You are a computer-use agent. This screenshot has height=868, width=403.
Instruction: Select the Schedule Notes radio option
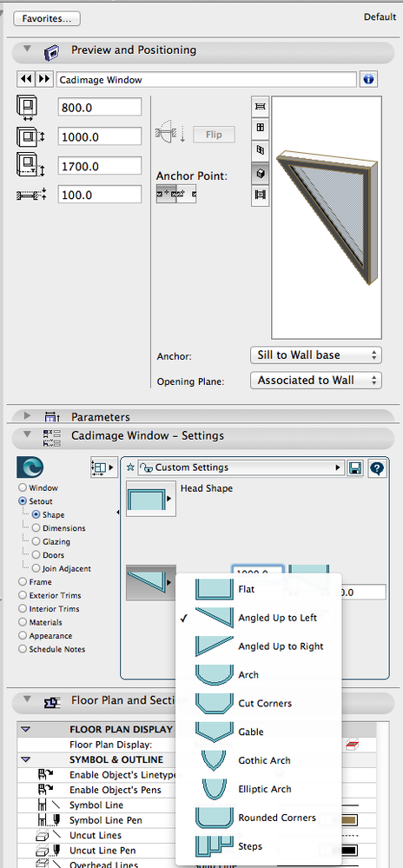click(23, 649)
